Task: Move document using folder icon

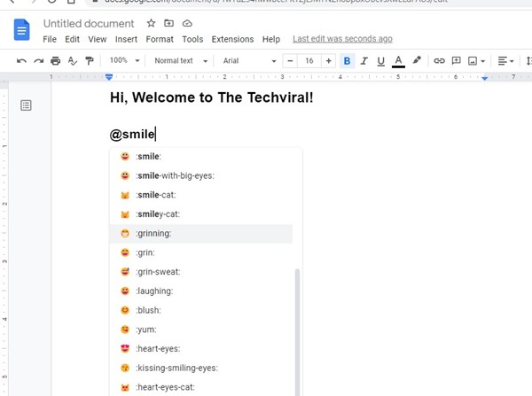Action: coord(168,23)
